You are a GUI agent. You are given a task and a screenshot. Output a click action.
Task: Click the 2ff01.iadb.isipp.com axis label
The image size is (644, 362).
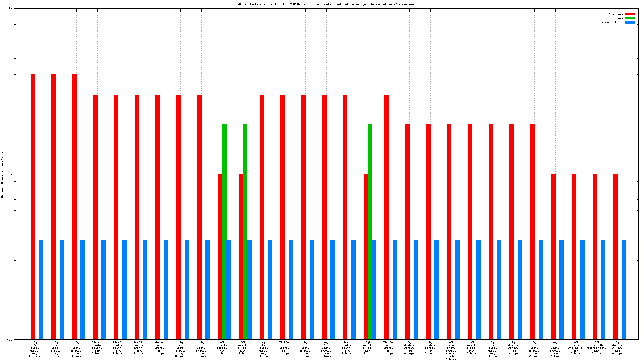point(97,348)
